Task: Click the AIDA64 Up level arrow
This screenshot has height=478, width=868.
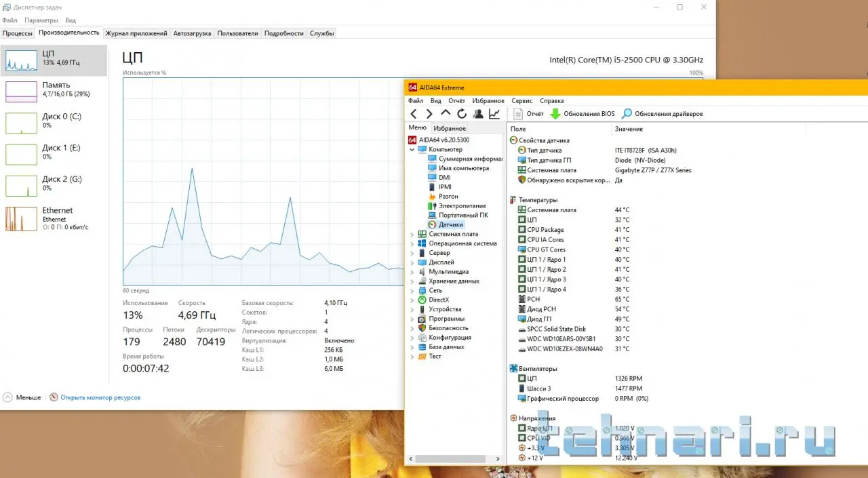Action: pos(446,113)
